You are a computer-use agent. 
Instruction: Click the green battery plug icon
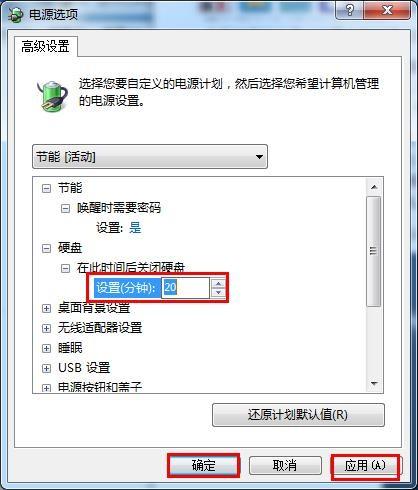coord(52,96)
